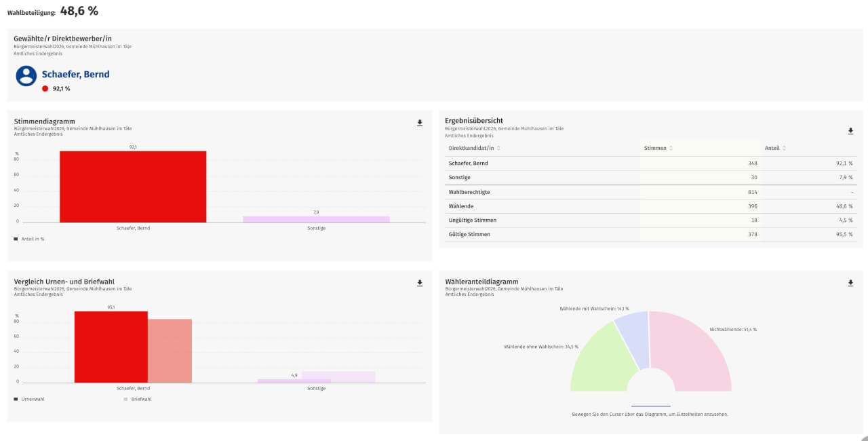868x441 pixels.
Task: Download the Stimmendiagramm chart
Action: 420,123
